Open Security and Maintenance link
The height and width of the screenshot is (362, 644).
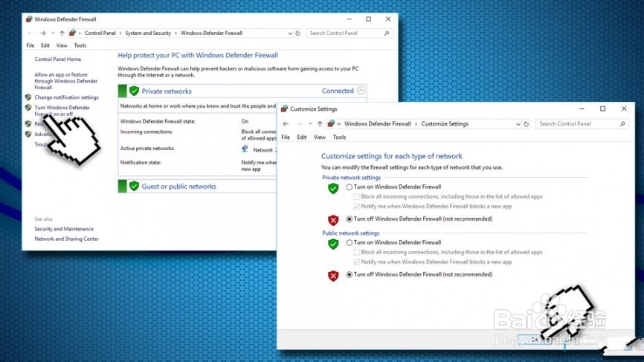[x=64, y=229]
